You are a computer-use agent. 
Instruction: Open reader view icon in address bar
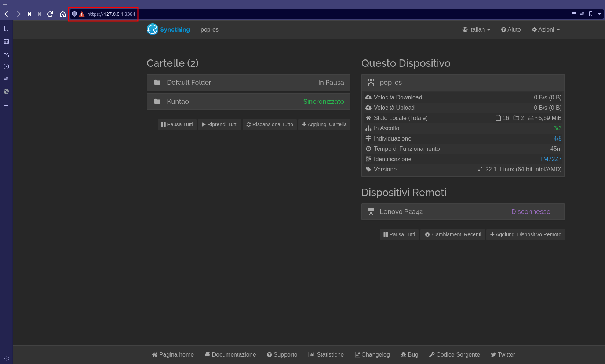tap(574, 14)
